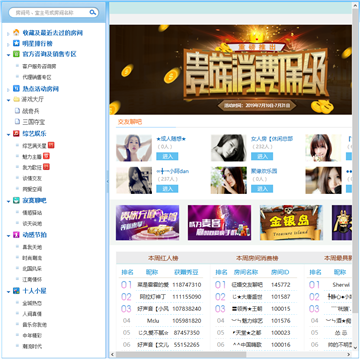Image resolution: width=360 pixels, height=360 pixels.
Task: Expand the 收藏及最近去过的房间 tree node
Action: tap(8, 34)
